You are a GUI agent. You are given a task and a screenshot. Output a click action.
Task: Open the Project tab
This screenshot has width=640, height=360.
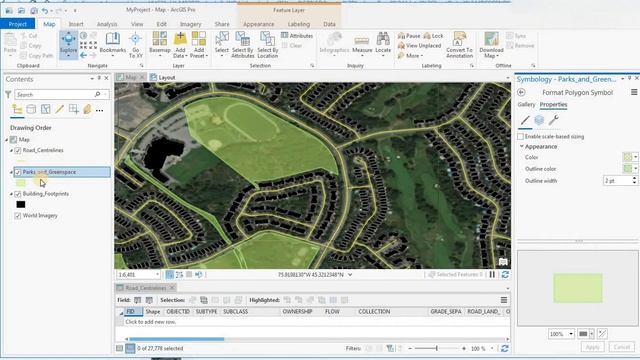(18, 24)
